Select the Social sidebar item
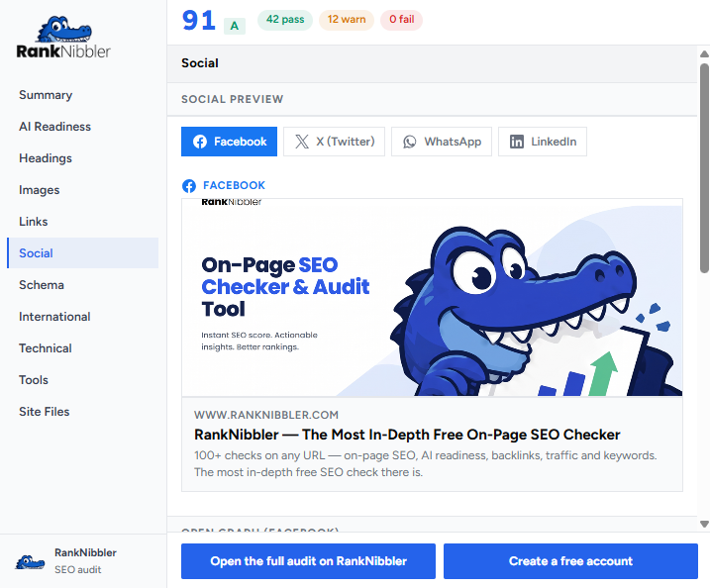The height and width of the screenshot is (588, 710). click(83, 253)
